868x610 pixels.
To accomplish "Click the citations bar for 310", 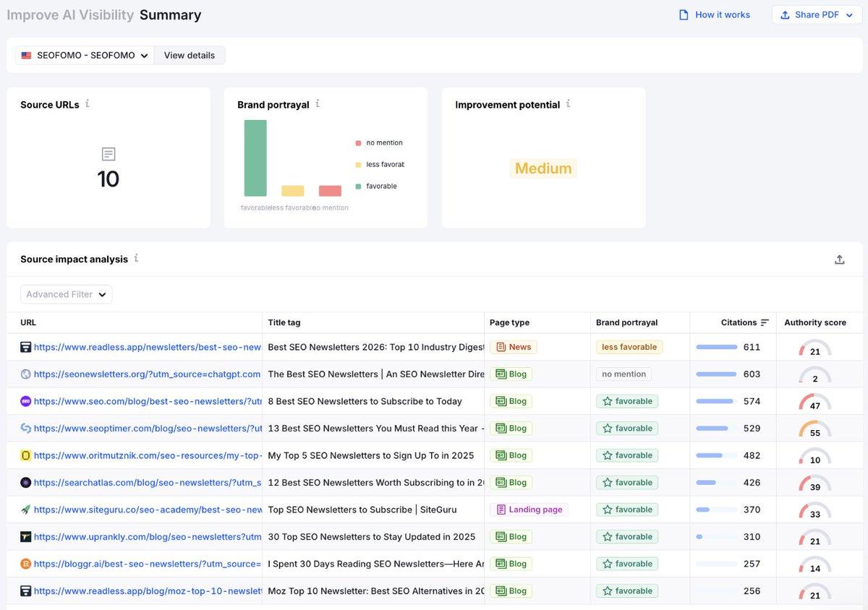I will click(x=717, y=536).
